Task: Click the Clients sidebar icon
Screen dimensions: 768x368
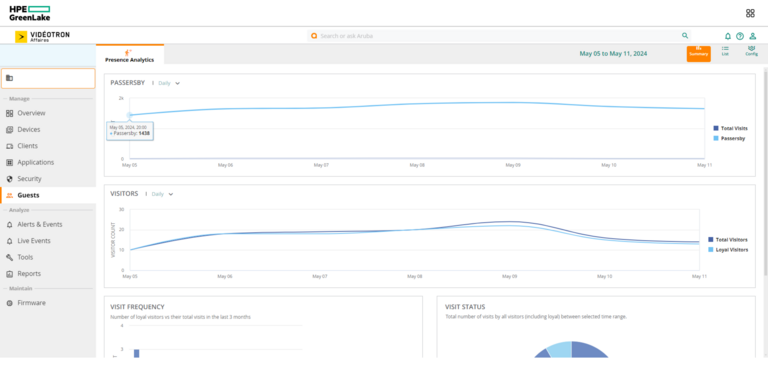Action: [9, 146]
